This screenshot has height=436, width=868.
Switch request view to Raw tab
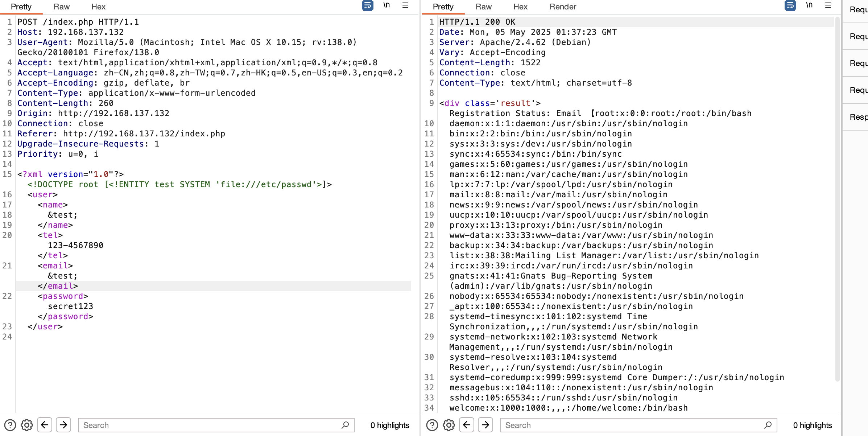(62, 7)
